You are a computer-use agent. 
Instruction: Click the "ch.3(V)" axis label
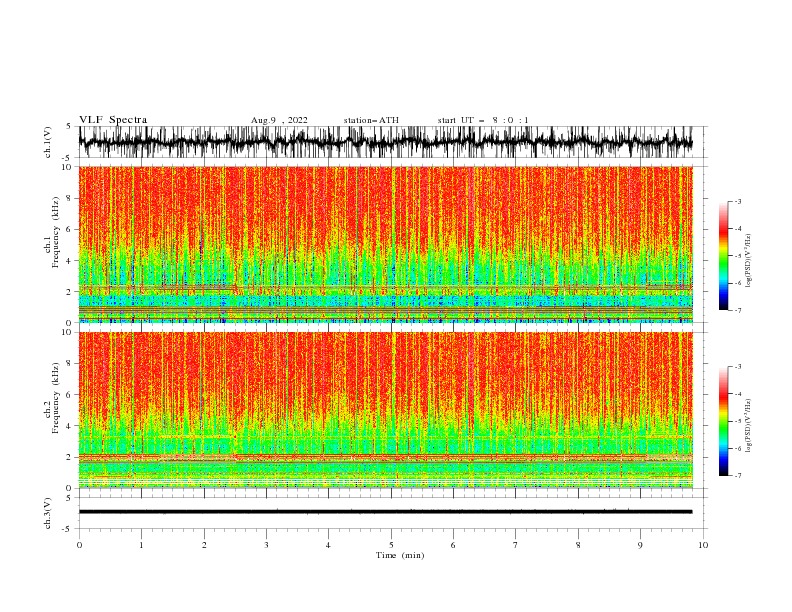point(48,513)
